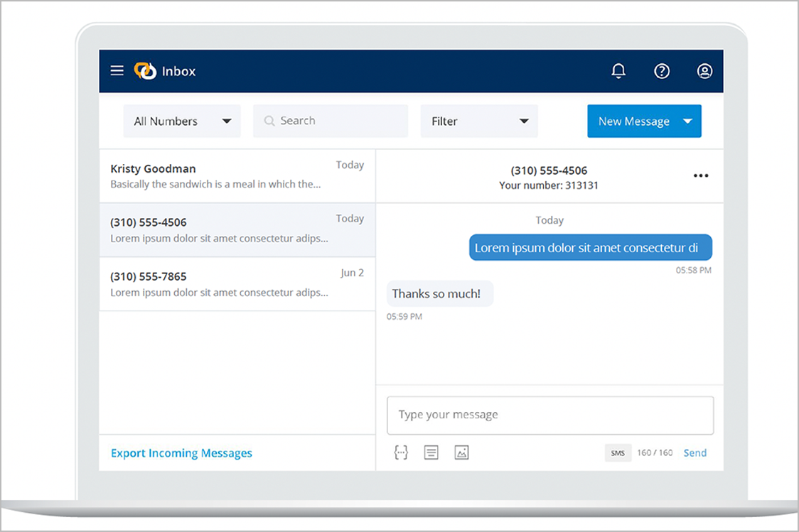Click the Today separator in chat thread
The width and height of the screenshot is (799, 532).
pyautogui.click(x=549, y=220)
